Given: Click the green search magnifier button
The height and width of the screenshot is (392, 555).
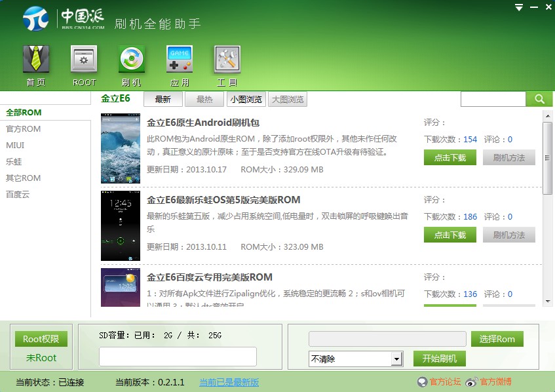Looking at the screenshot, I should (539, 99).
